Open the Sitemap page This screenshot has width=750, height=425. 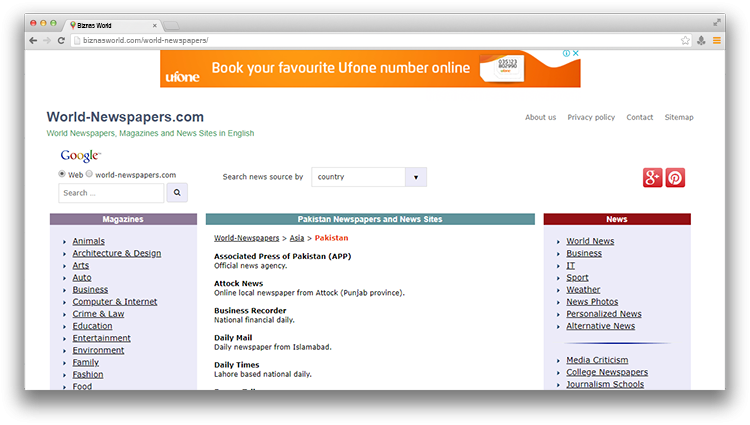[x=679, y=117]
